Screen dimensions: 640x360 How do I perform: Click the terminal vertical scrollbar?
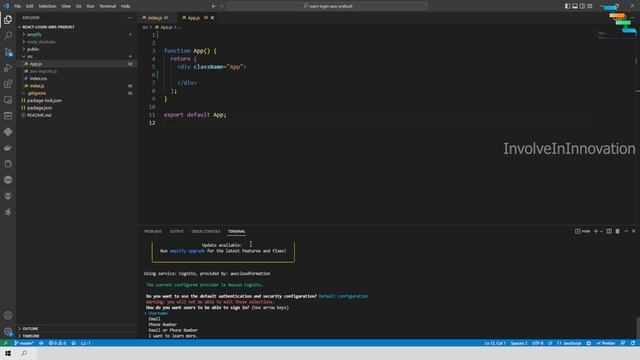(638, 327)
